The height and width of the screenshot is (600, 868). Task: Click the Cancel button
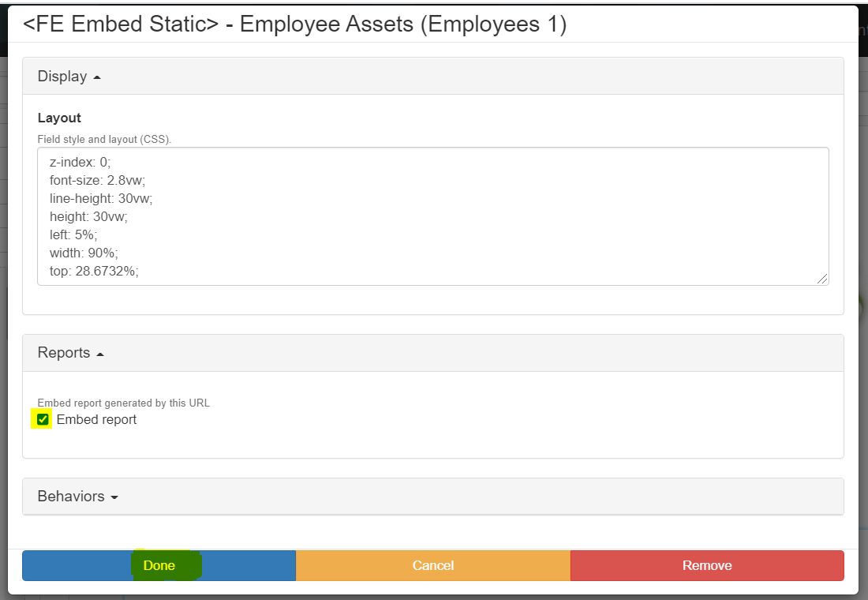pos(433,565)
